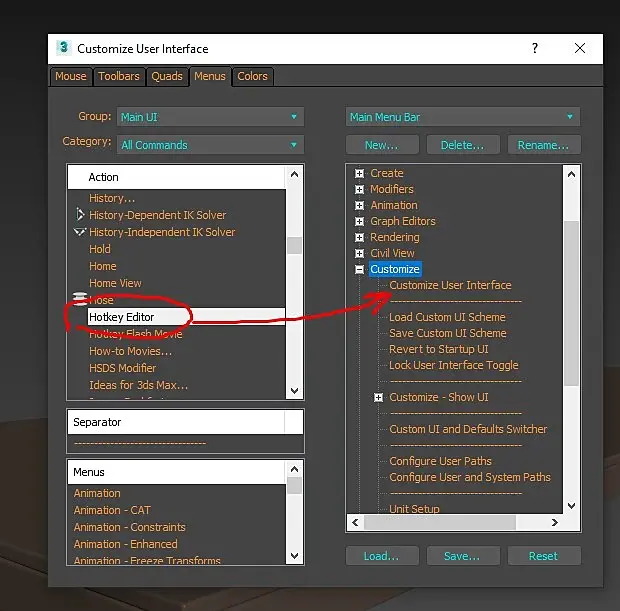Screen dimensions: 620x611
Task: Expand the Animation tree node
Action: coord(359,205)
